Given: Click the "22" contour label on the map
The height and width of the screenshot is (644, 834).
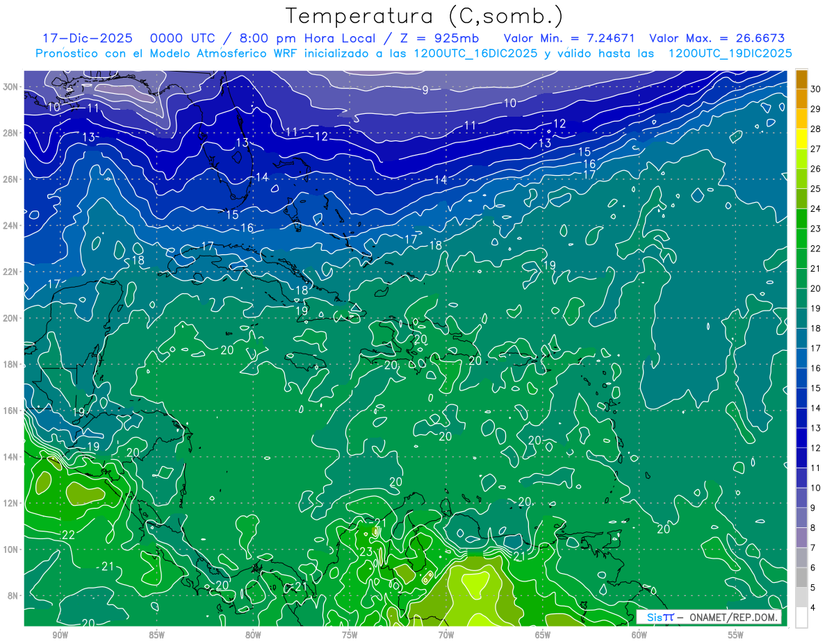Looking at the screenshot, I should 68,534.
